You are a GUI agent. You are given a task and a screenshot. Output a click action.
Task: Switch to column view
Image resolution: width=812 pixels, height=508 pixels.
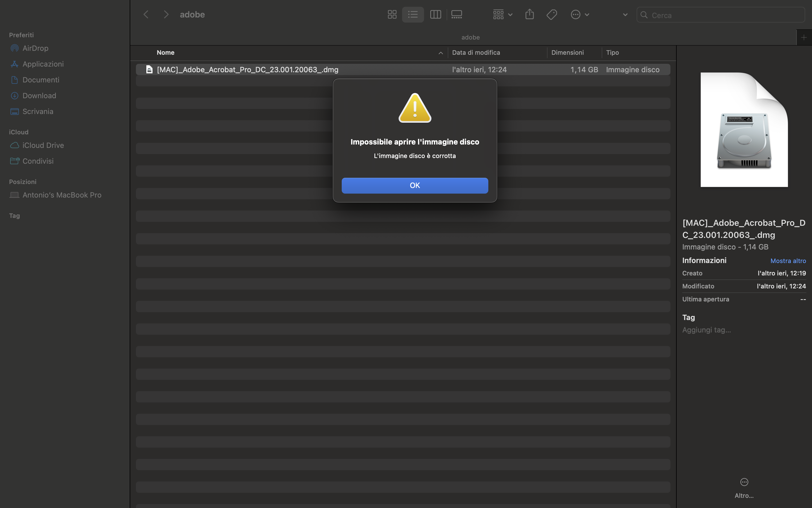pos(435,14)
